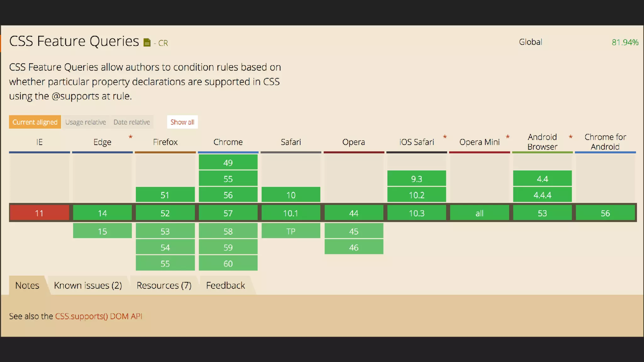Open the Known issues (2) tab

pos(88,286)
